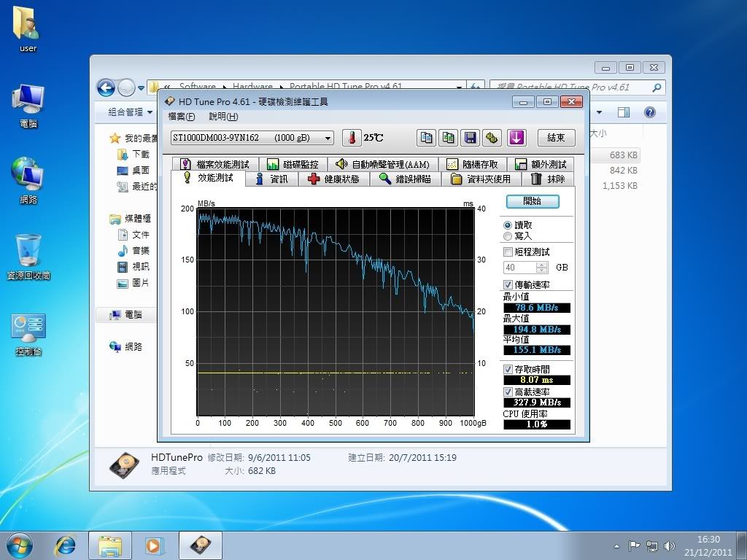The height and width of the screenshot is (560, 747).
Task: Open the ST1000DM003 drive dropdown
Action: click(x=252, y=138)
